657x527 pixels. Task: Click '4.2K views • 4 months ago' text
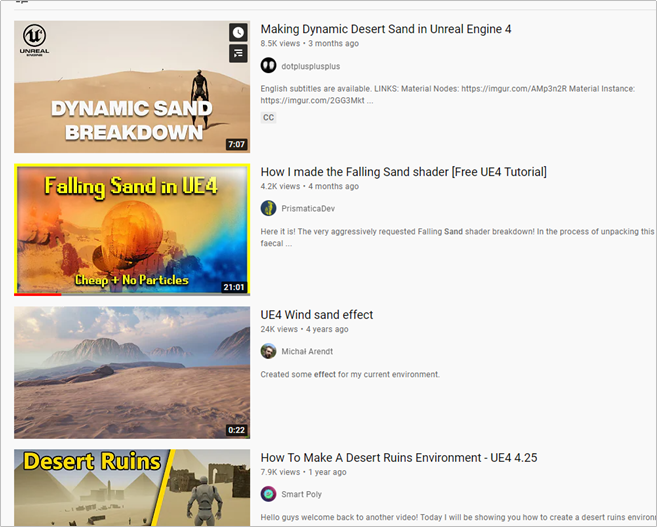coord(309,186)
